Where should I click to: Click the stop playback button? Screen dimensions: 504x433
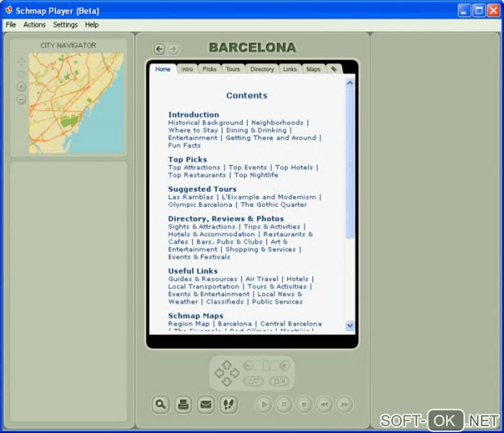304,404
